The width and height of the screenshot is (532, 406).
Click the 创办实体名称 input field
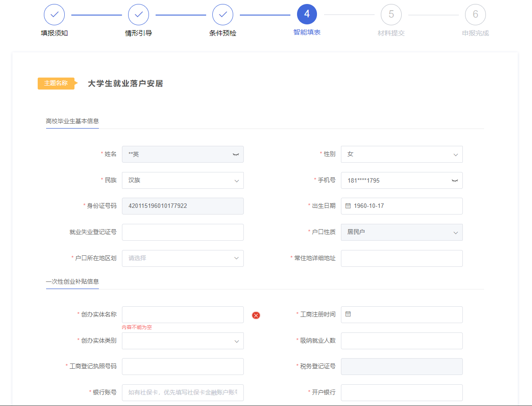click(x=183, y=315)
